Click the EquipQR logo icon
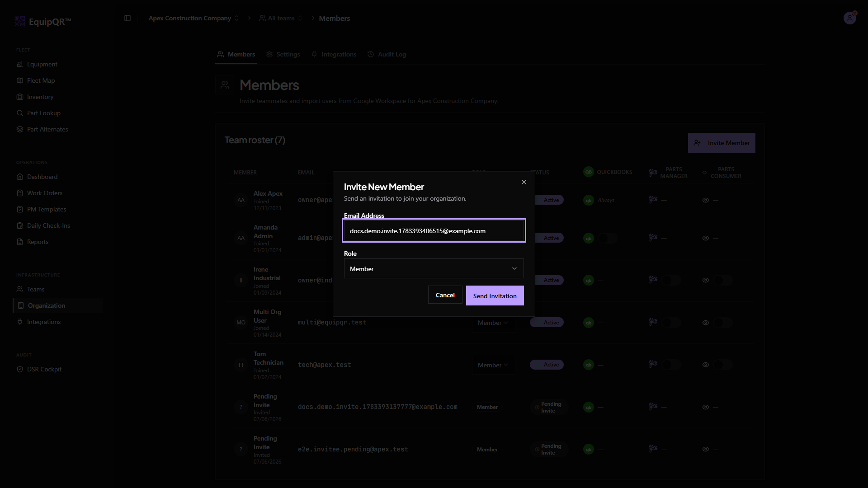This screenshot has height=488, width=868. point(20,21)
